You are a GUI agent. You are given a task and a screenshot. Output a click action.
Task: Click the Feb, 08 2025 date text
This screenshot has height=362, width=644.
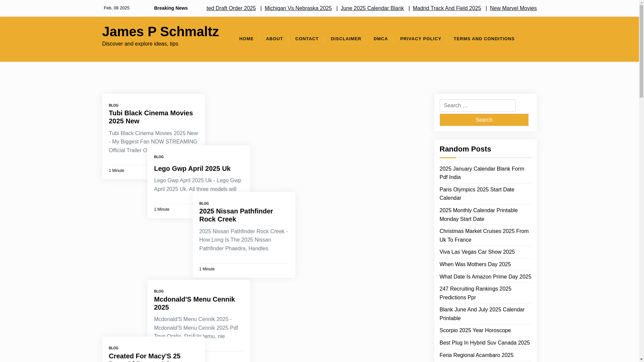coord(116,8)
